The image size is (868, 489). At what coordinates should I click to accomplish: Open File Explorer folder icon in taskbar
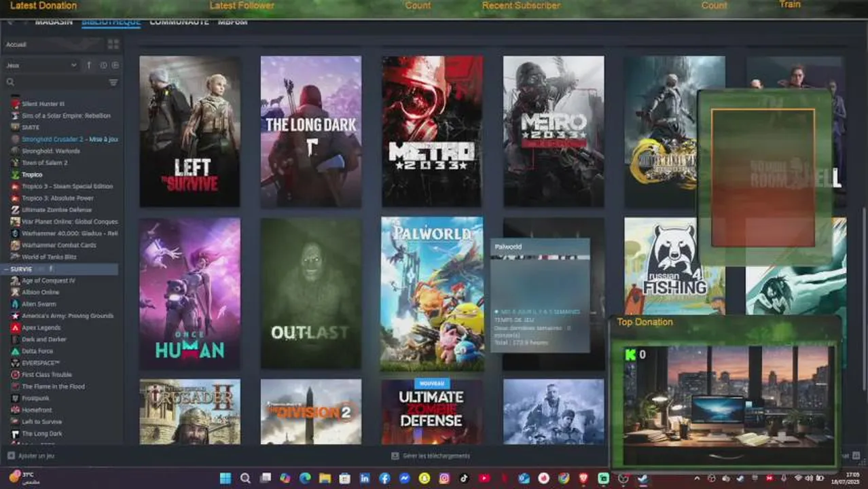coord(325,478)
